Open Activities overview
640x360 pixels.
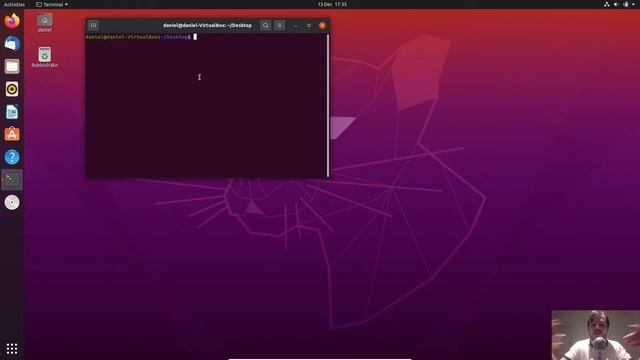coord(14,4)
